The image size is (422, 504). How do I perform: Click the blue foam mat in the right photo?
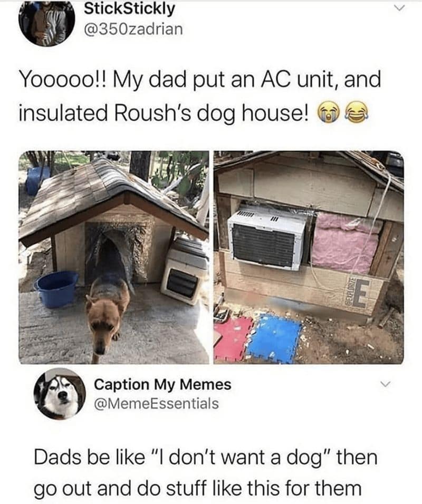coord(275,338)
